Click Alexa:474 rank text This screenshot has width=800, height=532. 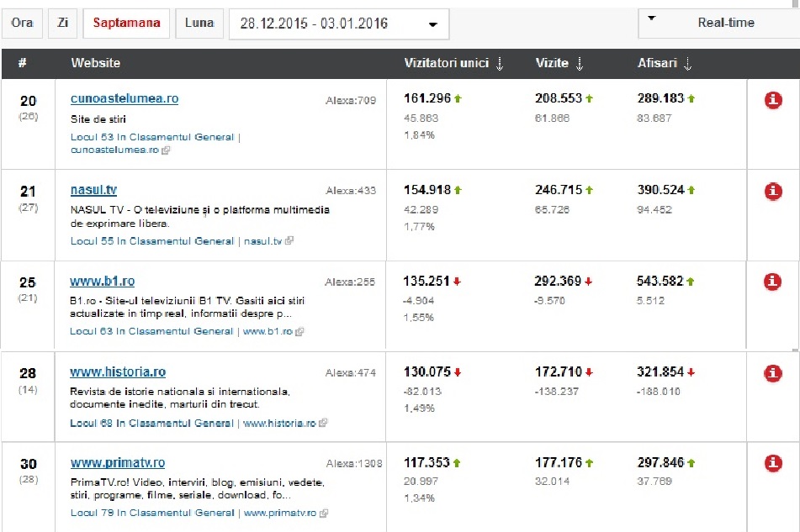pos(351,373)
